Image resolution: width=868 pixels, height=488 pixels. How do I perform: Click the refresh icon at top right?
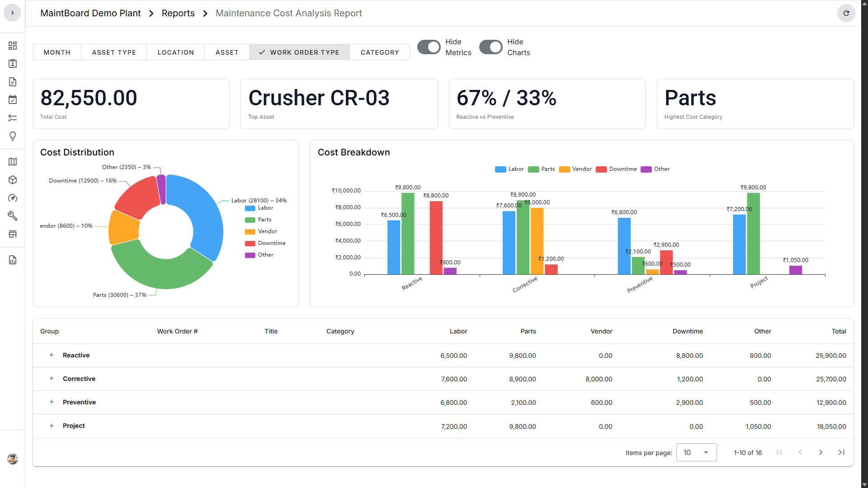tap(846, 13)
